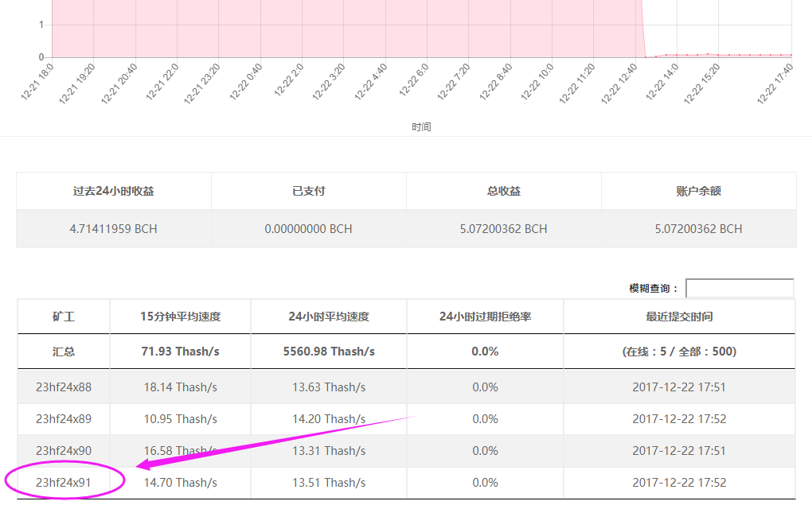
Task: Sort by the 24小时平均速度 column header
Action: [328, 317]
